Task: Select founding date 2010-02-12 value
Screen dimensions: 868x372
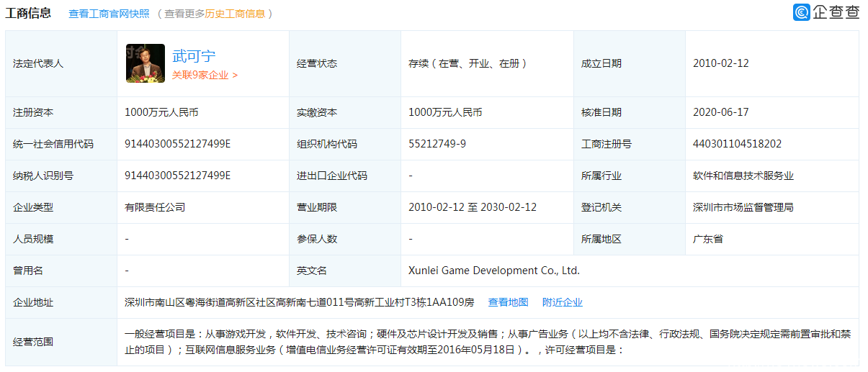Action: (721, 63)
